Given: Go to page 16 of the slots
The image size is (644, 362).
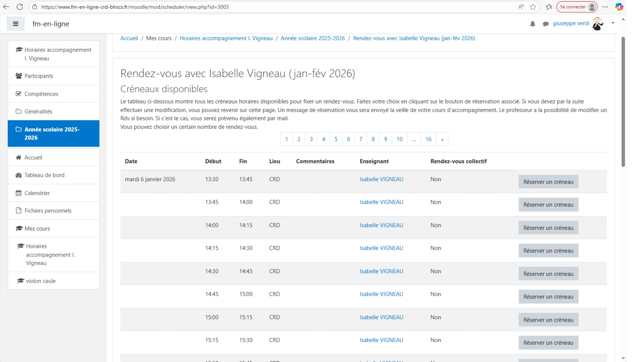Looking at the screenshot, I should point(428,139).
